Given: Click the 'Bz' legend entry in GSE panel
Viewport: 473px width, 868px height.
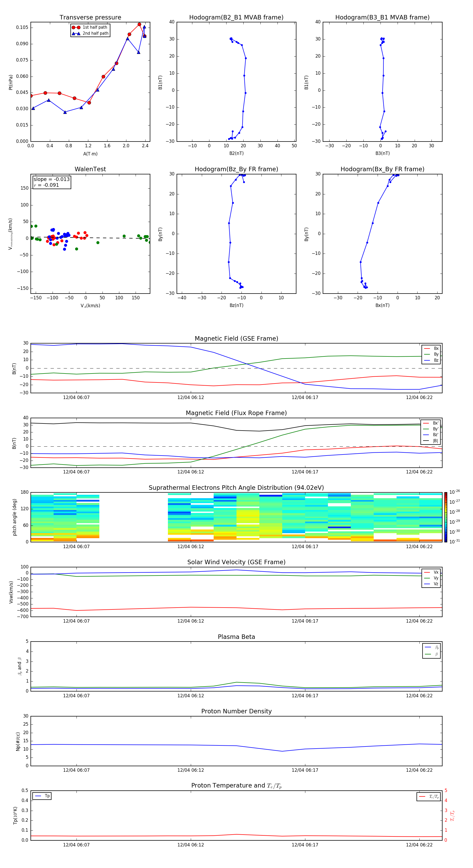Looking at the screenshot, I should (x=431, y=360).
